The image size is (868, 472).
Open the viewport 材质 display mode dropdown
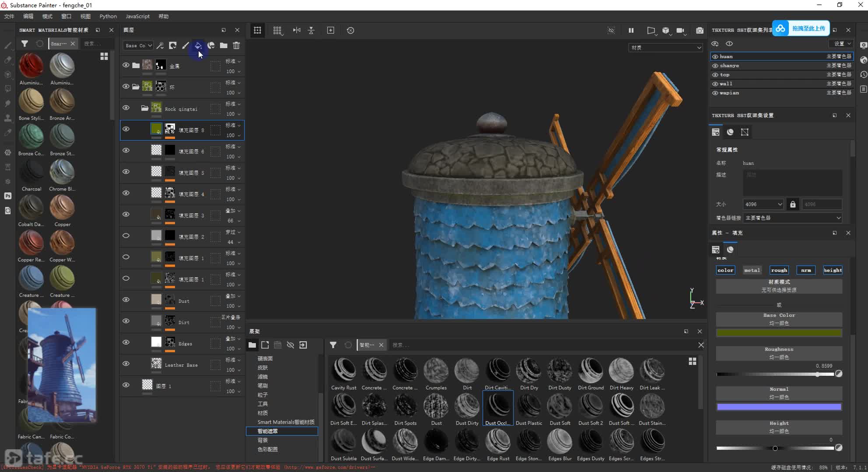(x=665, y=48)
